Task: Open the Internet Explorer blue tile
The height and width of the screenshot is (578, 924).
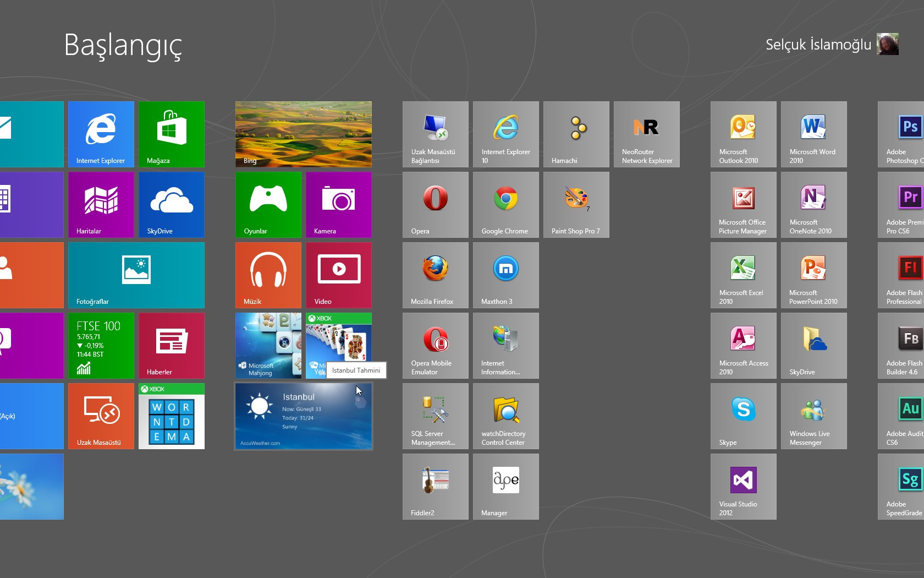Action: click(x=101, y=134)
